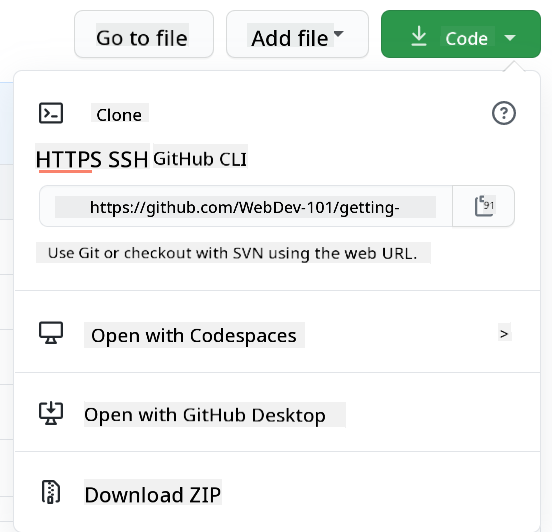Select Open with Codespaces
The height and width of the screenshot is (532, 552).
pyautogui.click(x=194, y=335)
